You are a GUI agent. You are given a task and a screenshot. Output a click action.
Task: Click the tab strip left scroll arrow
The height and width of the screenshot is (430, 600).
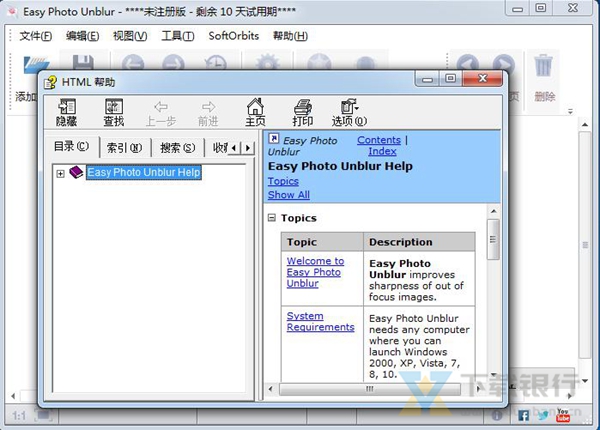pyautogui.click(x=234, y=148)
